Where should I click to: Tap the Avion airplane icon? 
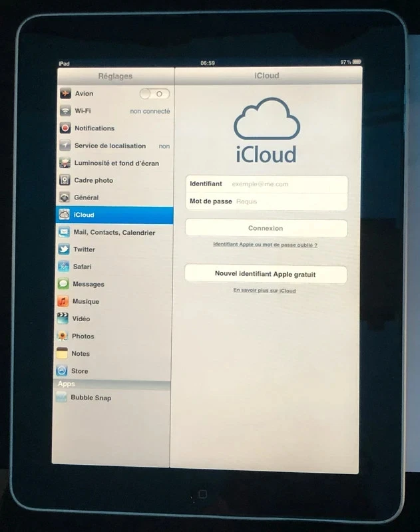pos(65,93)
